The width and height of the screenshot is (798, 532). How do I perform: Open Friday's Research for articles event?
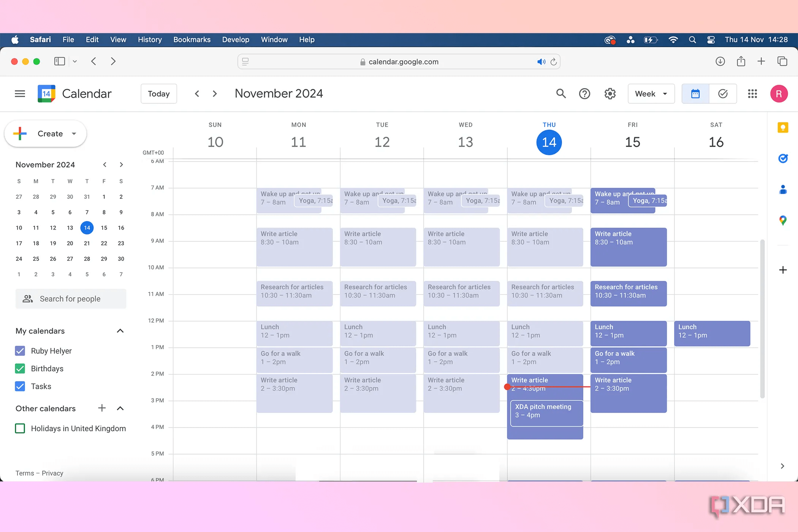pos(629,293)
